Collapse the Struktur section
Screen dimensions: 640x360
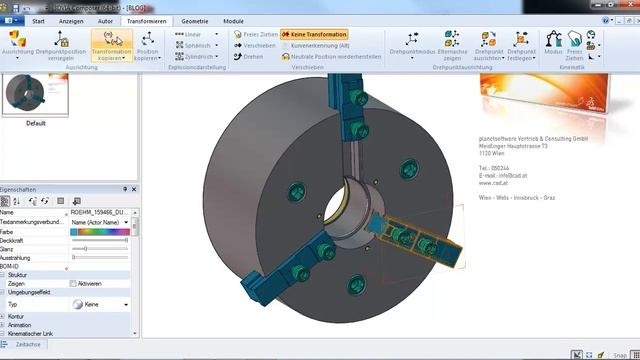[2, 275]
